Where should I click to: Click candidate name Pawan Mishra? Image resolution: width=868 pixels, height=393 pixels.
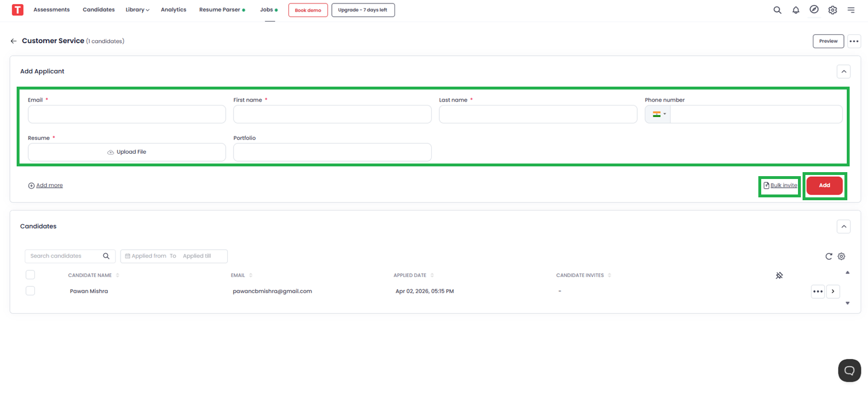pos(89,291)
